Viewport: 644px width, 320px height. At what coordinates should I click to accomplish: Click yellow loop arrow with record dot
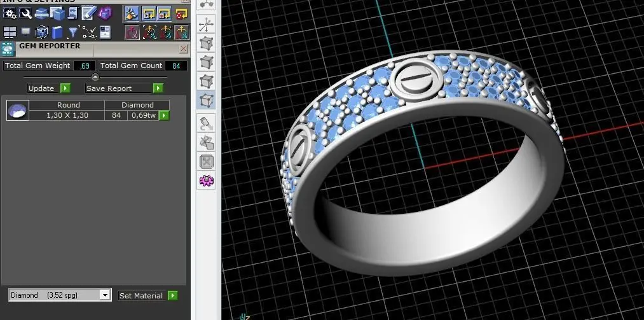click(164, 13)
